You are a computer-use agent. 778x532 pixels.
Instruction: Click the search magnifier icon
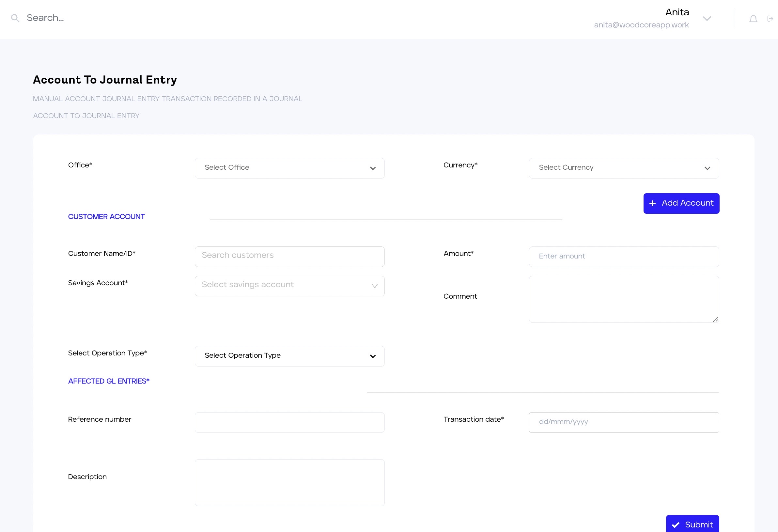15,18
